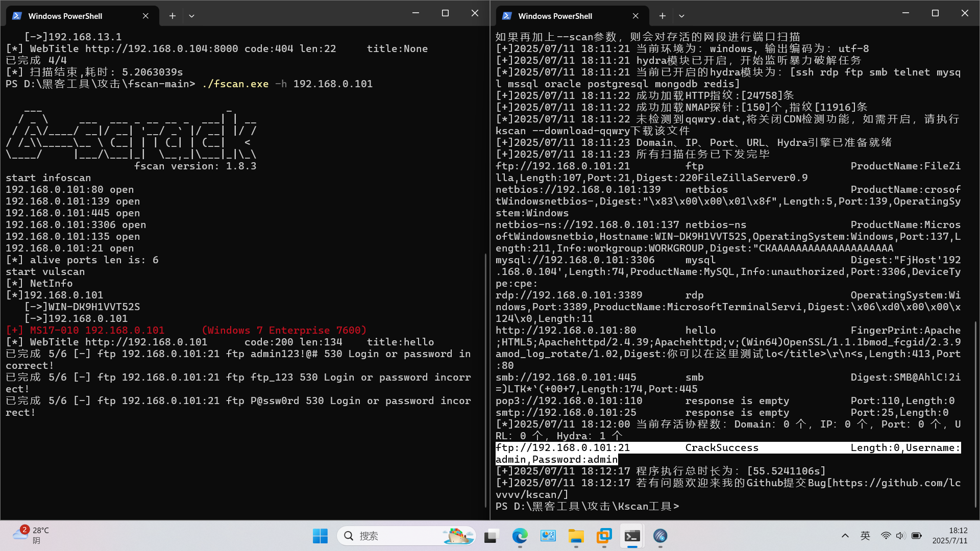Screen dimensions: 980x551
Task: Click the 'mysql://192.168.0.101:3306' line
Action: click(x=575, y=260)
